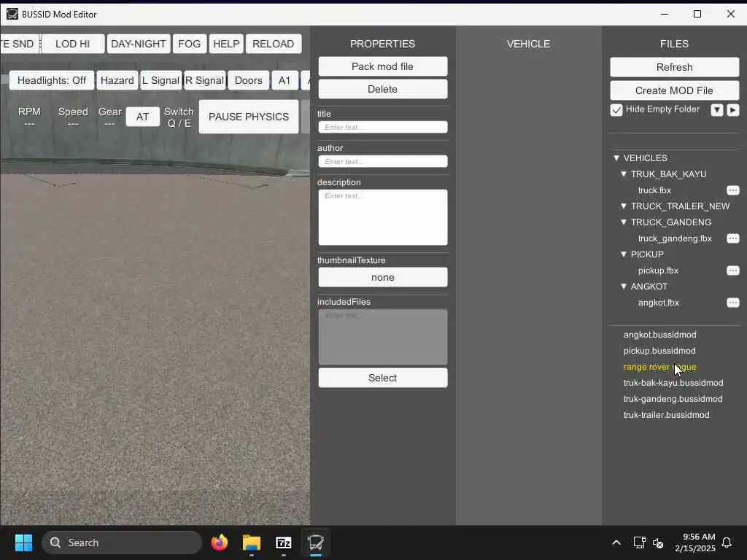Toggle Headlights: Off button
This screenshot has height=560, width=747.
click(52, 80)
